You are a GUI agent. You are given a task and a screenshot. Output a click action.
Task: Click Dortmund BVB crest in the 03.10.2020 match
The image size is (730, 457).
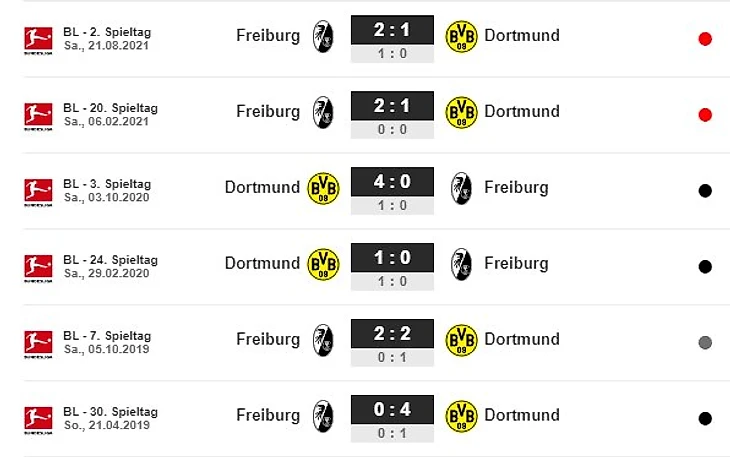click(323, 187)
